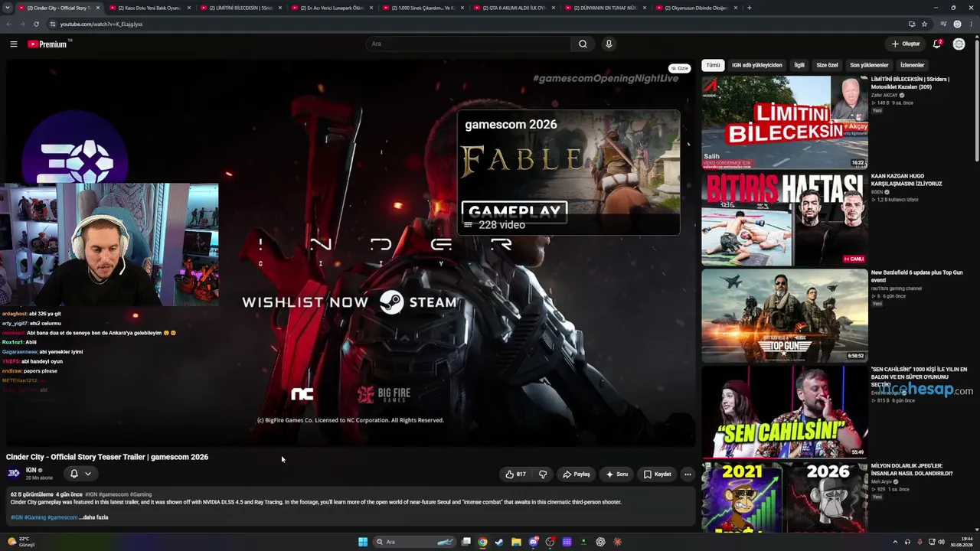The image size is (980, 551).
Task: Open Task View on the taskbar
Action: (465, 542)
